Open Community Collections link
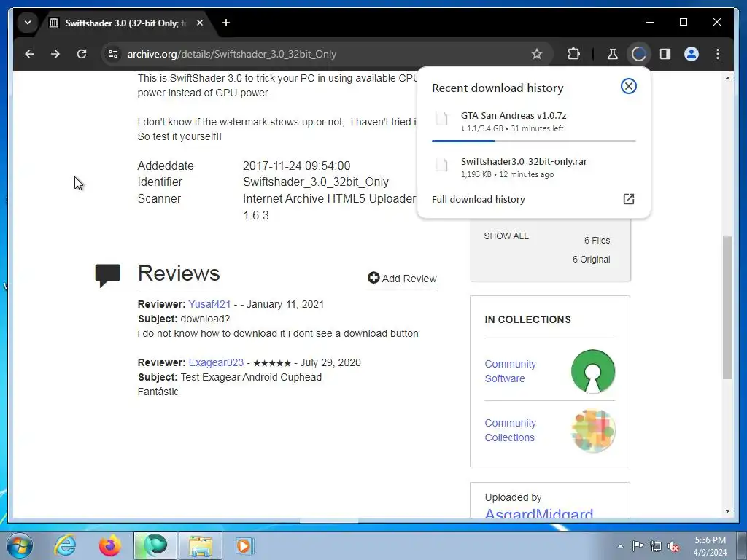 click(x=510, y=430)
